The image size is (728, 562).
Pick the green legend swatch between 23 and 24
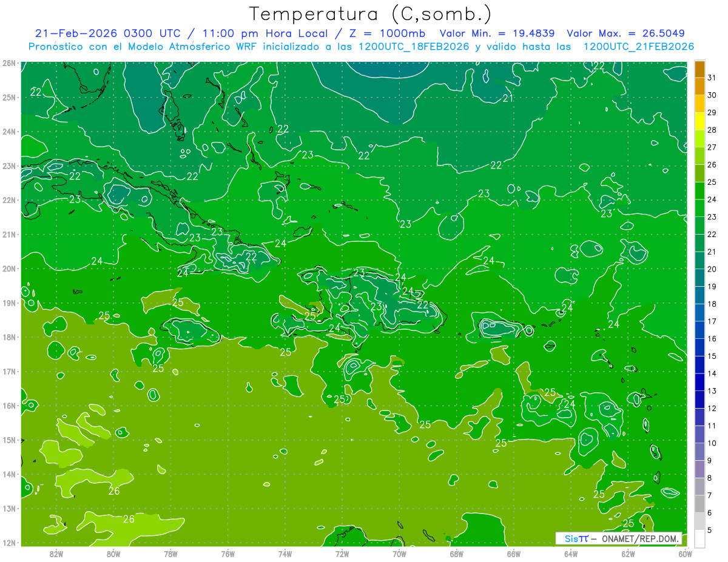[x=699, y=209]
